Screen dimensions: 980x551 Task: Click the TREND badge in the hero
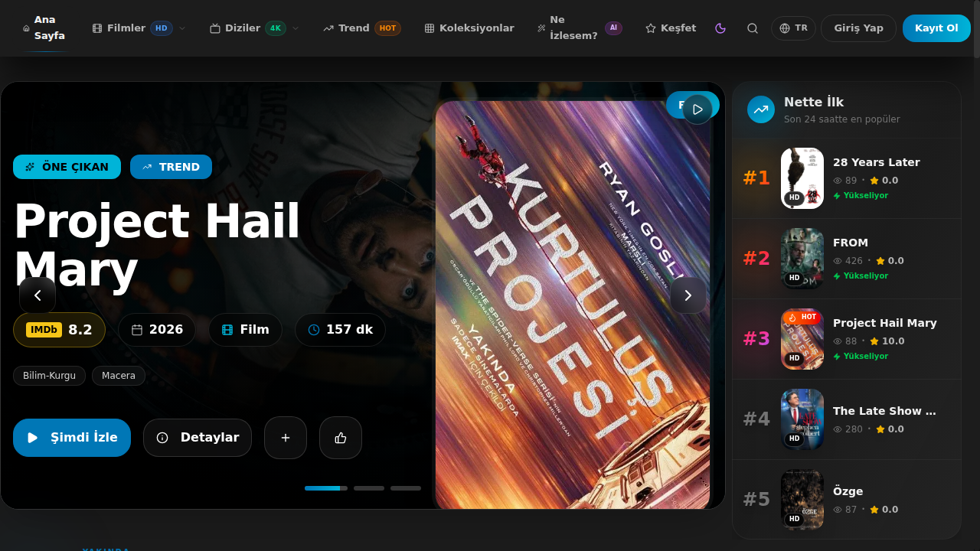(x=171, y=167)
